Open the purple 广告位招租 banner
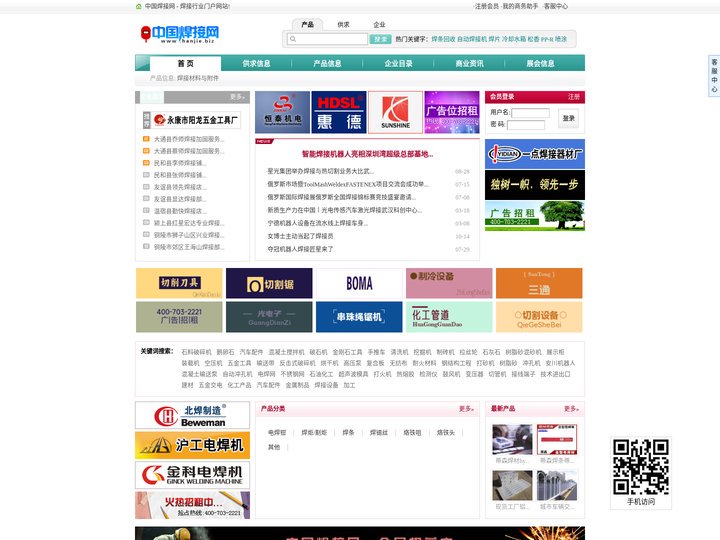The width and height of the screenshot is (720, 540). (452, 112)
